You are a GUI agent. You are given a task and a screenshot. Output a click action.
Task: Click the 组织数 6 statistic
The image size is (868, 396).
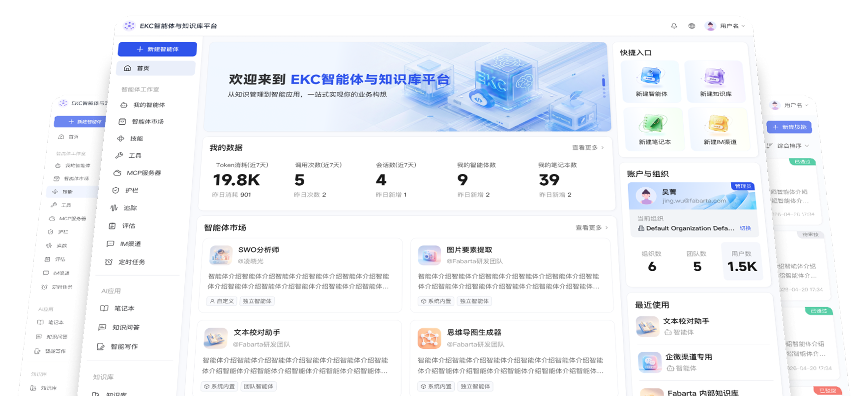652,261
